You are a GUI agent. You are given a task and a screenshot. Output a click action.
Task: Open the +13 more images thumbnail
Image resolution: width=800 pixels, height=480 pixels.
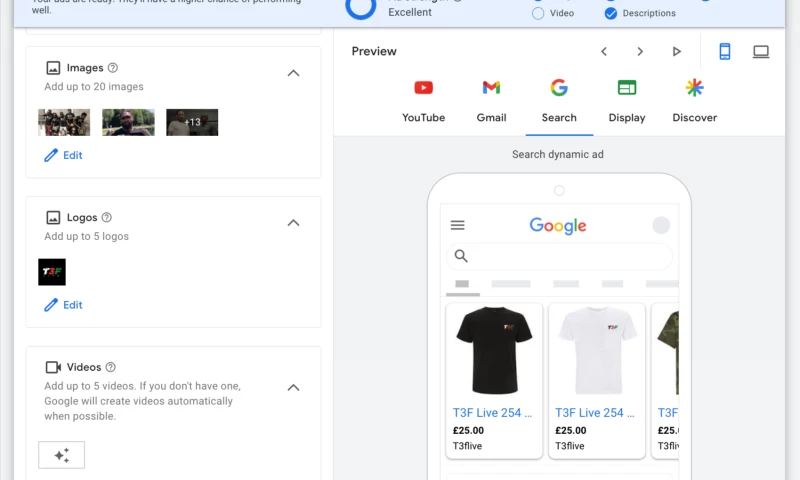click(x=192, y=122)
